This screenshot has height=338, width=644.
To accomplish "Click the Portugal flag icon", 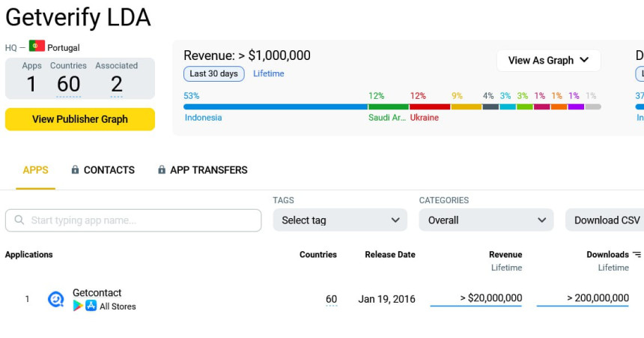I will 37,46.
